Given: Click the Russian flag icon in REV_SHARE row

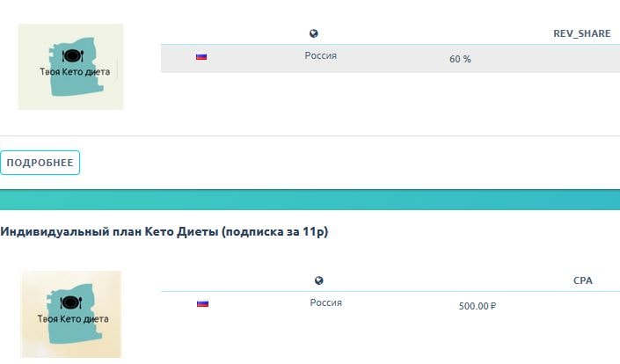Looking at the screenshot, I should [201, 57].
